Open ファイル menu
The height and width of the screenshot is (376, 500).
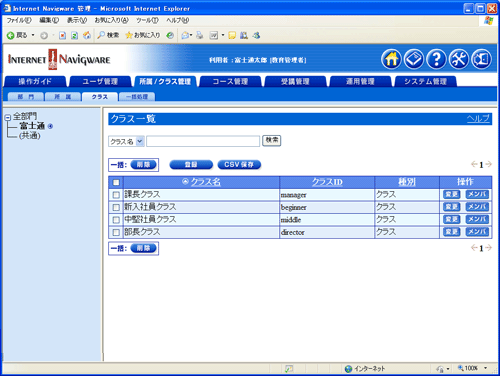coord(19,20)
